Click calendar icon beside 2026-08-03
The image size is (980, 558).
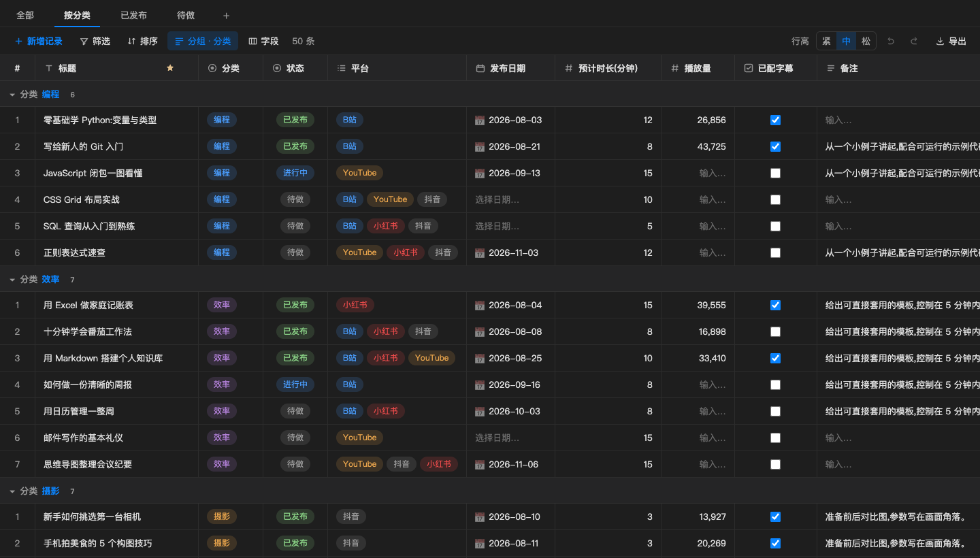[x=480, y=120]
